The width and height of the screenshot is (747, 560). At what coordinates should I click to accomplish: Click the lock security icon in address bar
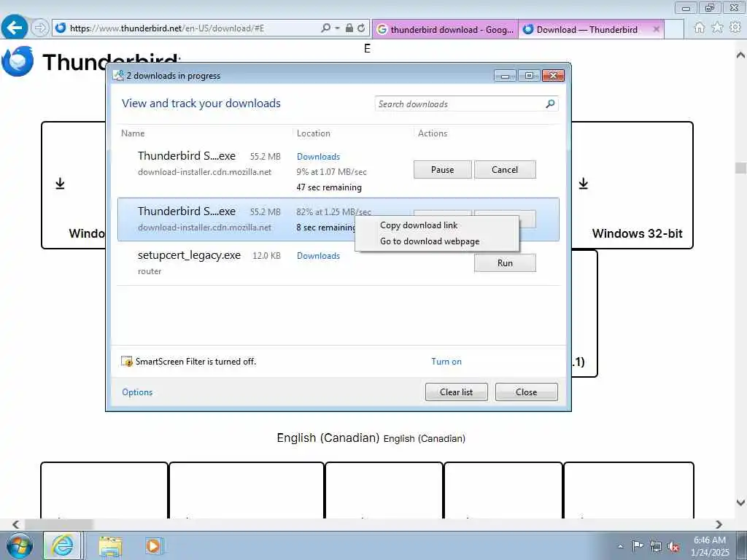[x=349, y=28]
